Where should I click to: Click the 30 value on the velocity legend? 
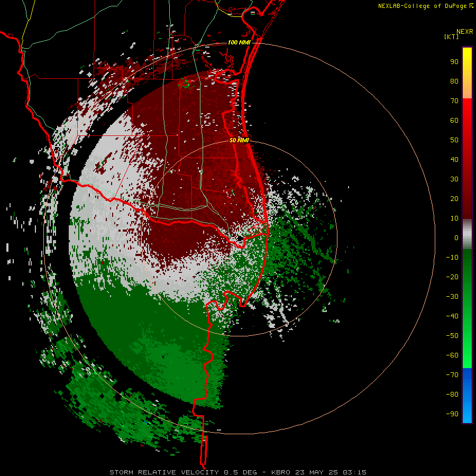pos(454,179)
